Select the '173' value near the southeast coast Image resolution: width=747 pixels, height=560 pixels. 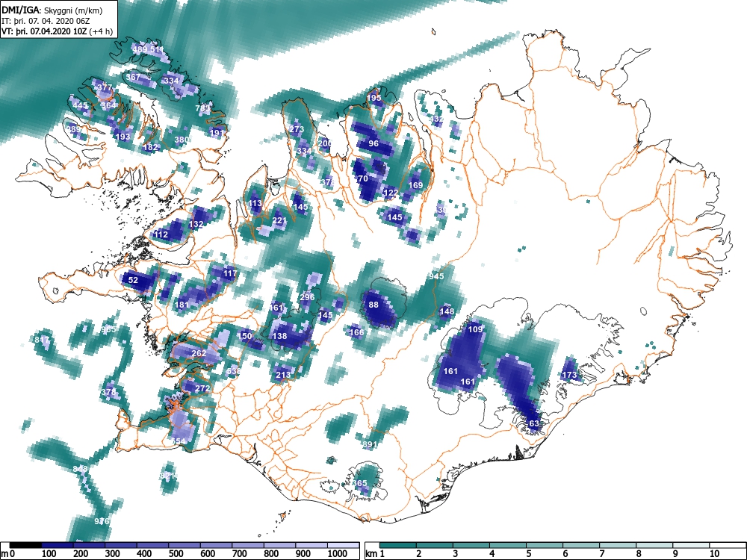[570, 375]
